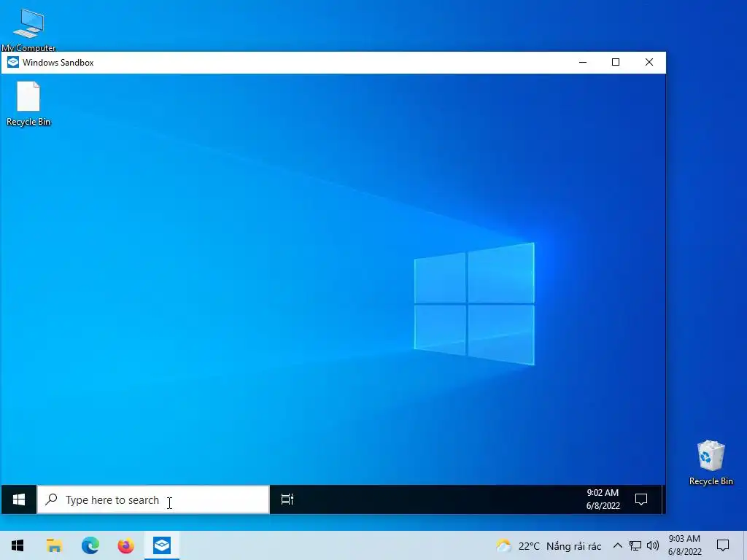Click the host clock showing 9:03 AM

(684, 545)
